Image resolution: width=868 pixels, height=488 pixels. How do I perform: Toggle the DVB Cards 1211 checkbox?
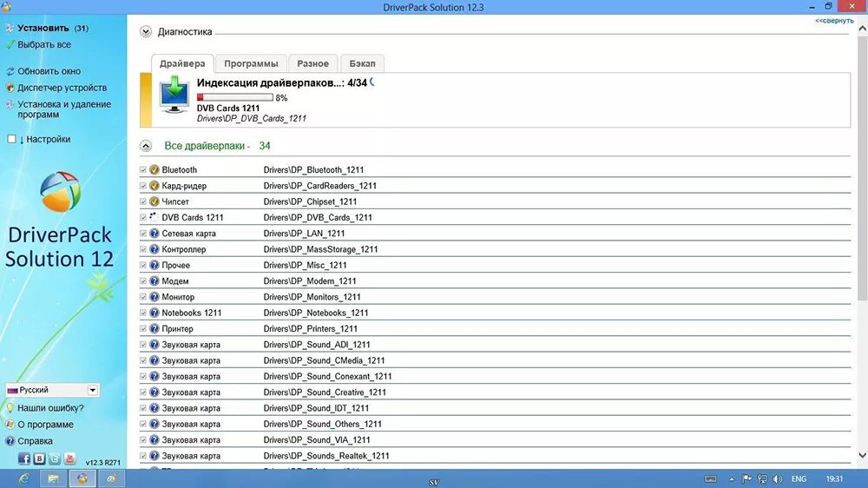[143, 218]
